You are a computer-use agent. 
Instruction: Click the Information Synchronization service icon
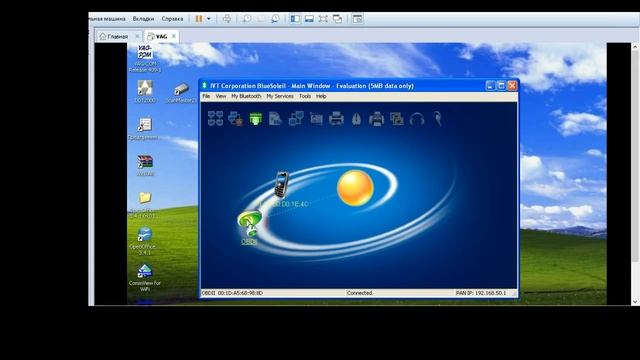coord(296,119)
